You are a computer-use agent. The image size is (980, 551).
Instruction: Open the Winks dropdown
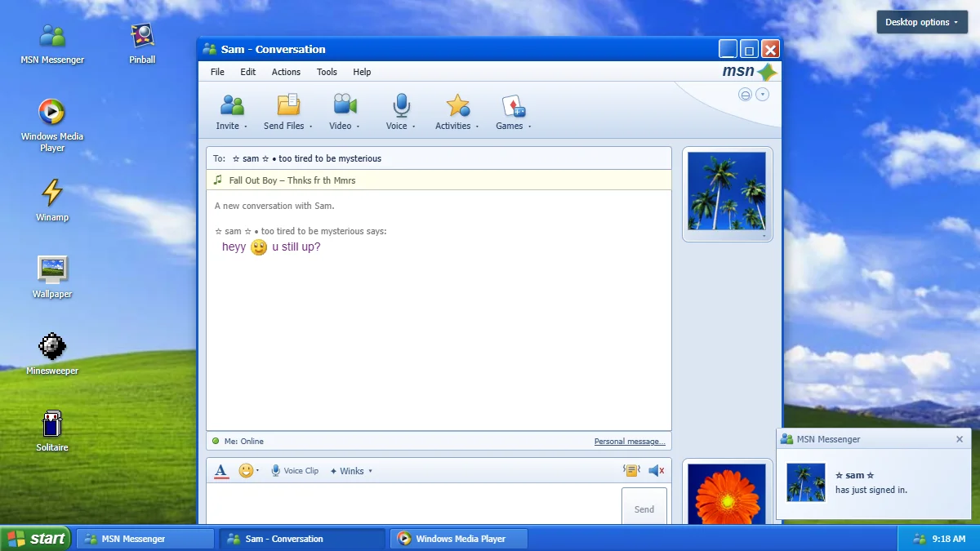tap(351, 471)
